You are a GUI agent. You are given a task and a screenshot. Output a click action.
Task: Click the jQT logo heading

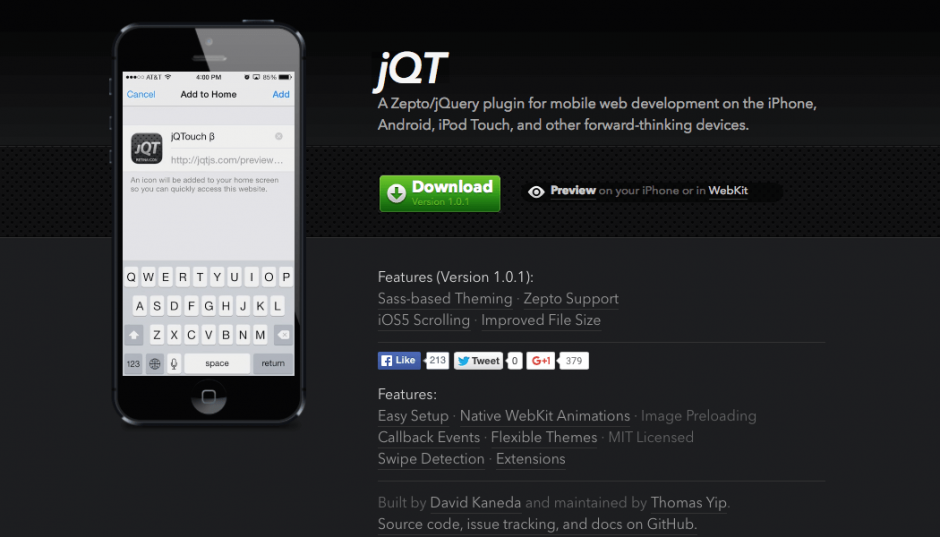[411, 71]
